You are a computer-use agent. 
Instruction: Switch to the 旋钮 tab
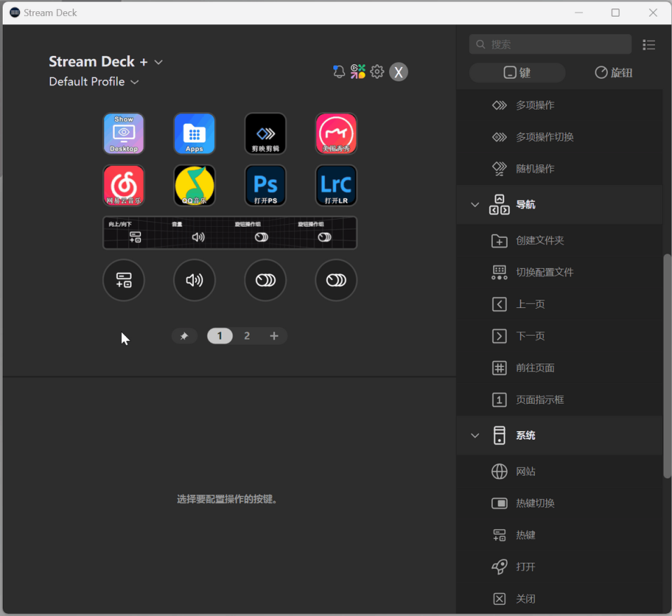[x=613, y=72]
